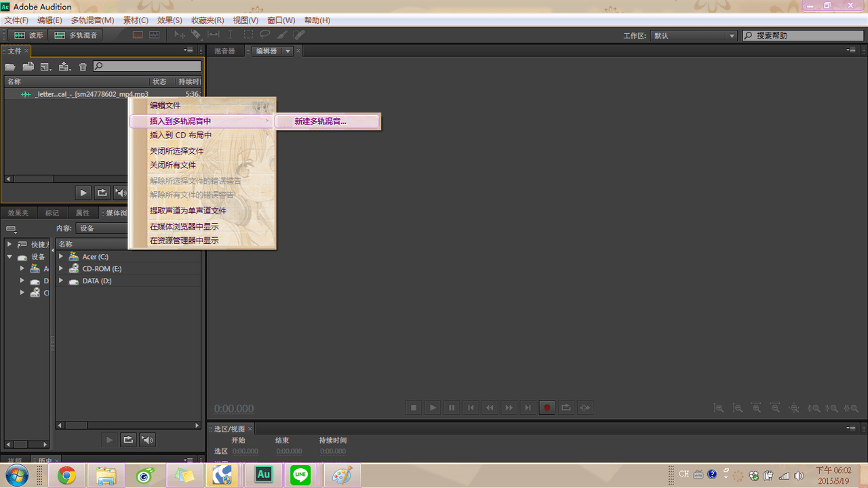Viewport: 868px width, 488px height.
Task: Open the workspace dropdown showing 默认
Action: coord(694,35)
